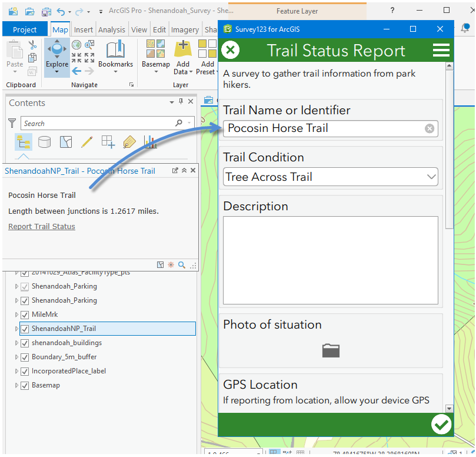Click the Explore tool in the ribbon
The image size is (476, 457).
(x=57, y=57)
